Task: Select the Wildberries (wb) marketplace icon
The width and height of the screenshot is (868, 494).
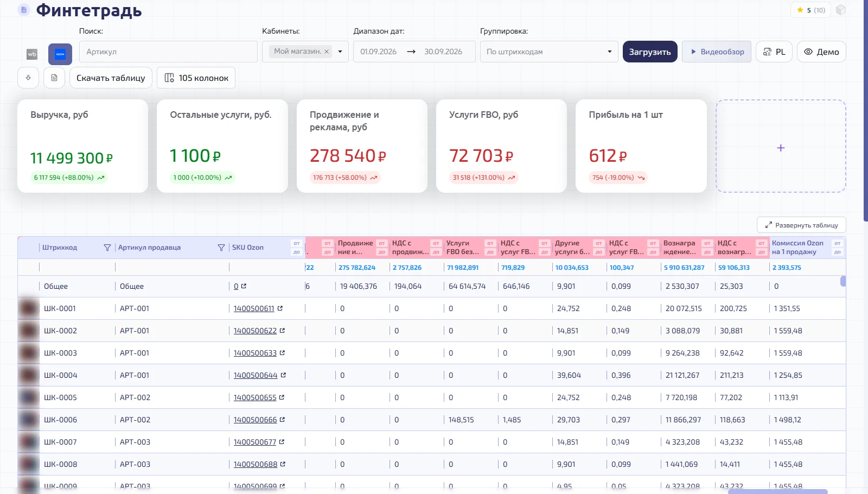Action: tap(32, 54)
